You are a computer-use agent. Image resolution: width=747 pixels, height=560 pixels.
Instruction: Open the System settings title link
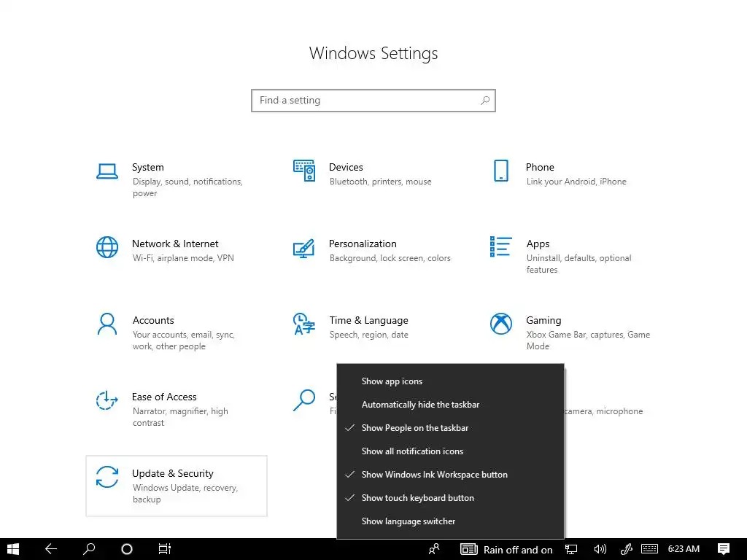coord(147,167)
